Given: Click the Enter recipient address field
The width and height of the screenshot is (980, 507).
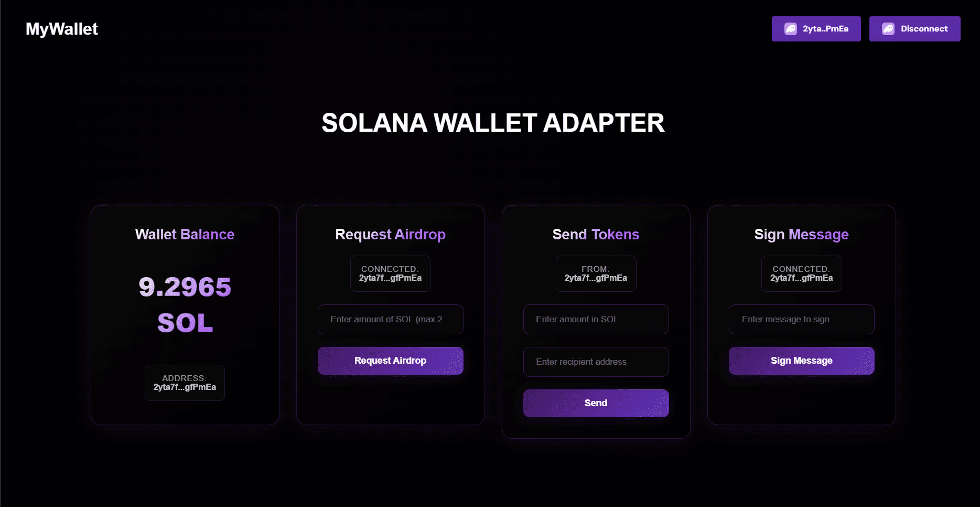Looking at the screenshot, I should point(596,362).
